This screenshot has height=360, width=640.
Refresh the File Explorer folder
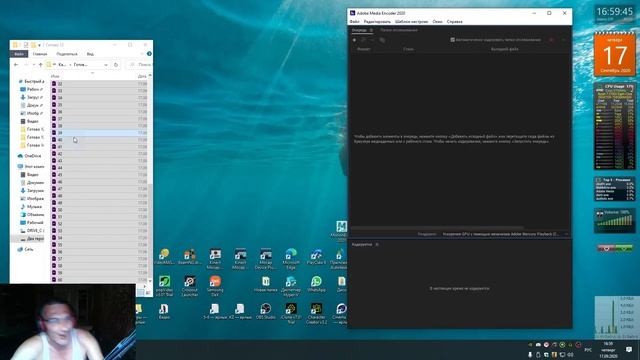[116, 64]
